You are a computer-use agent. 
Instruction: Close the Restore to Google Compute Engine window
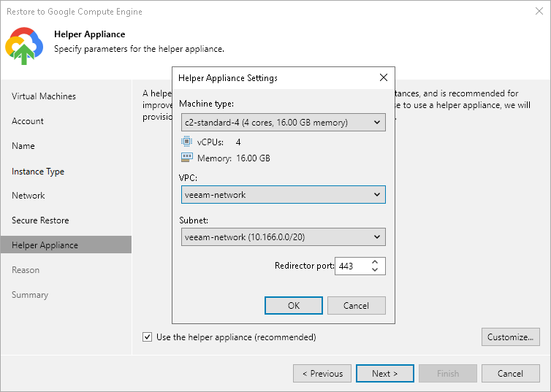coord(539,11)
